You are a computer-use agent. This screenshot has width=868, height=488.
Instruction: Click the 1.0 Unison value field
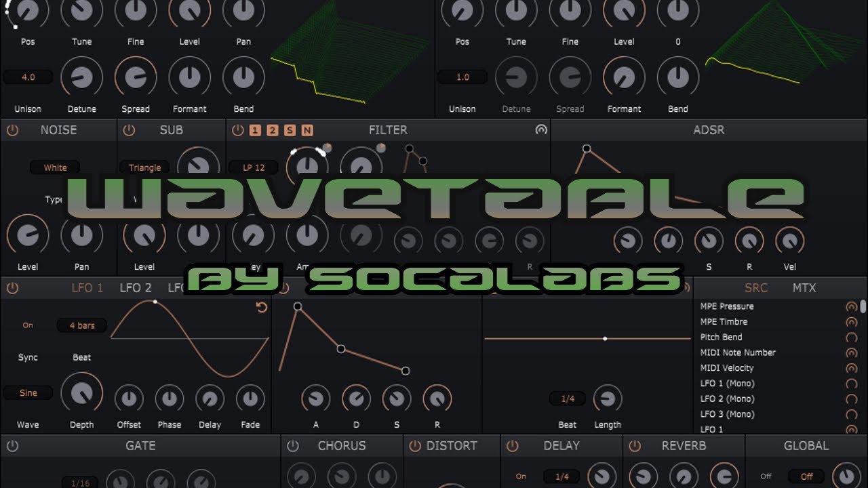click(462, 77)
